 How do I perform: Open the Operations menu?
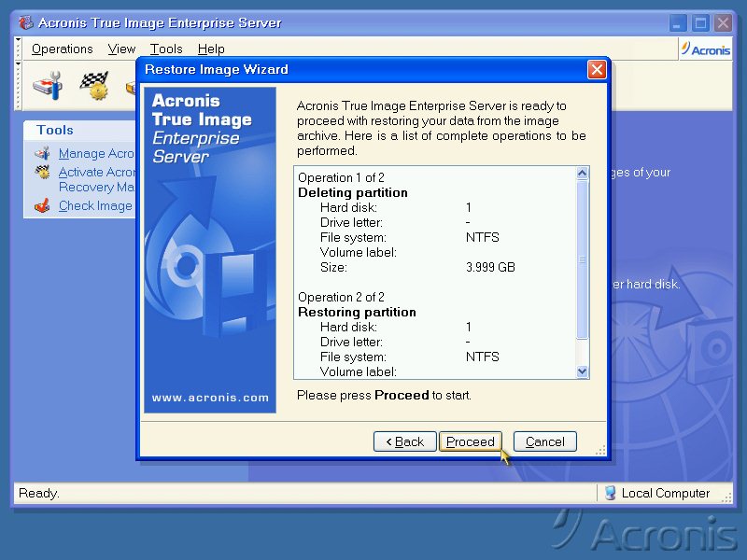tap(62, 49)
